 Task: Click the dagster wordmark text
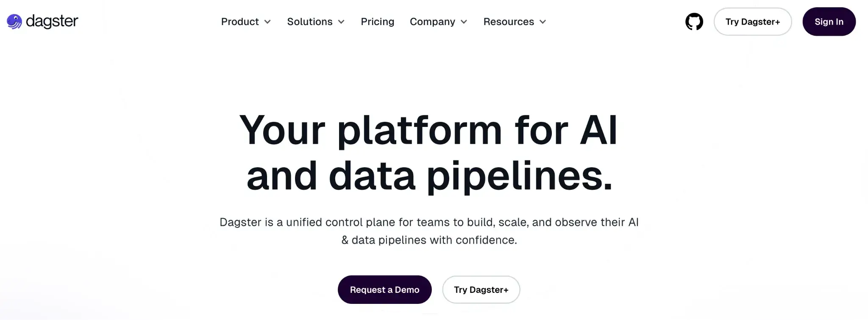tap(52, 21)
